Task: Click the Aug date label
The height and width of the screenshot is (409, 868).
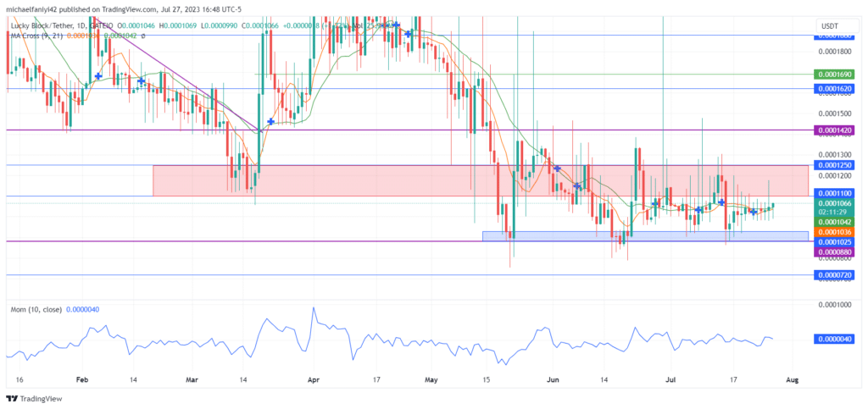Action: (x=793, y=380)
